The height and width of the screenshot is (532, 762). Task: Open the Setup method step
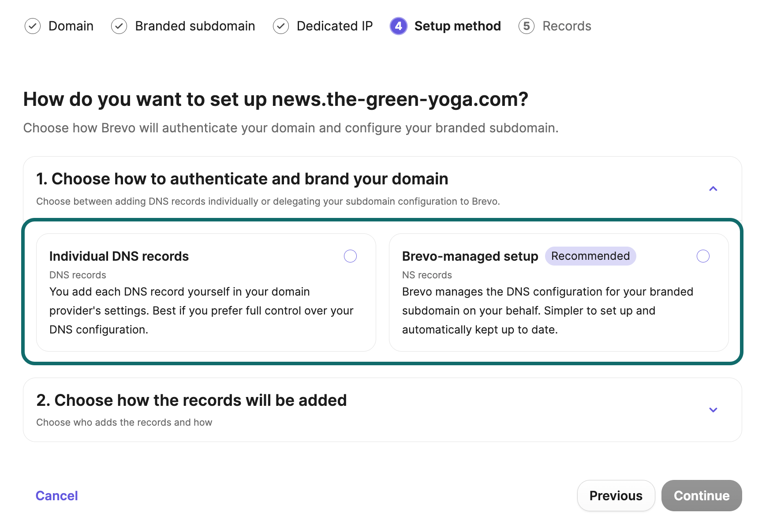pyautogui.click(x=458, y=26)
